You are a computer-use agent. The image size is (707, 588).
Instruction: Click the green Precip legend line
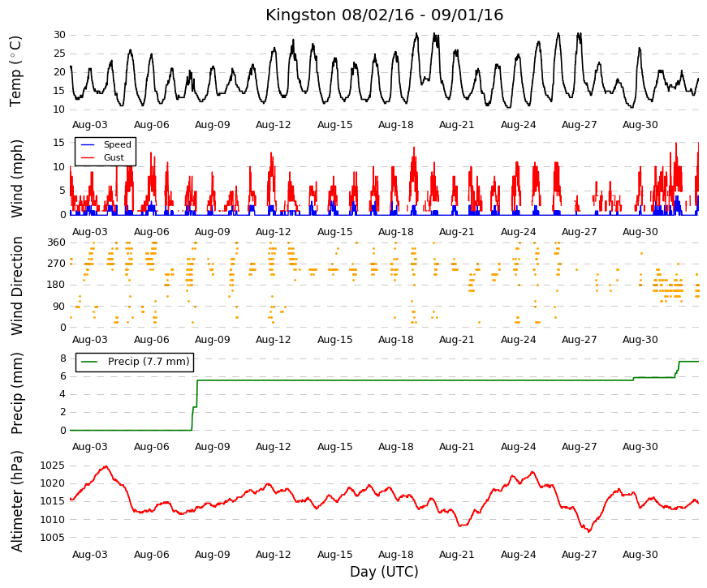(x=89, y=362)
